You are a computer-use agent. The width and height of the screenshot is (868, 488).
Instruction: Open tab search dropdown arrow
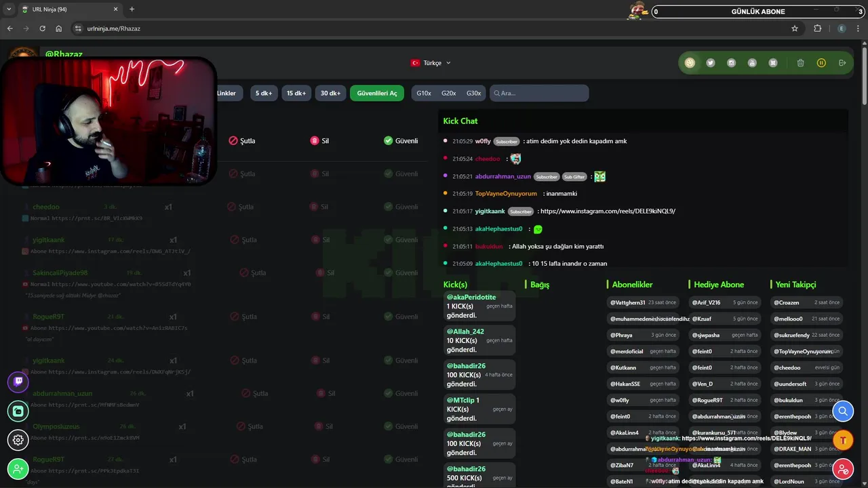click(x=9, y=9)
